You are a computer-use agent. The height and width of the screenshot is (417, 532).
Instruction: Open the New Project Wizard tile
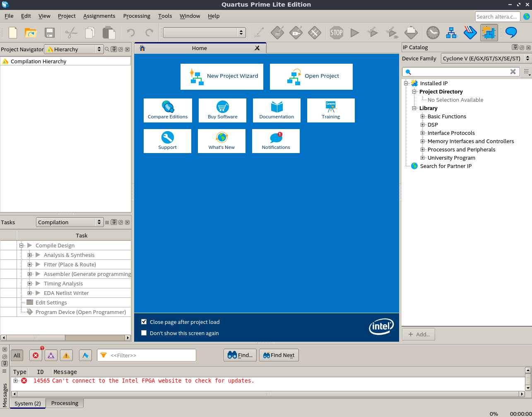coord(222,77)
